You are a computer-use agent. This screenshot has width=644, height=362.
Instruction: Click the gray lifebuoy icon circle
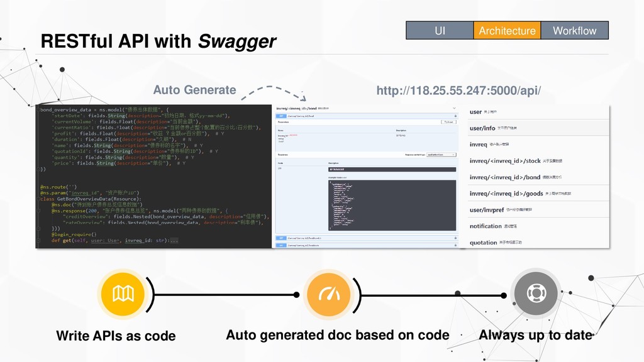[536, 293]
